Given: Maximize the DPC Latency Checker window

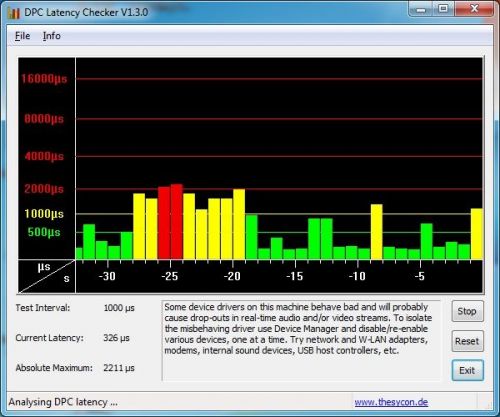Looking at the screenshot, I should (x=443, y=9).
